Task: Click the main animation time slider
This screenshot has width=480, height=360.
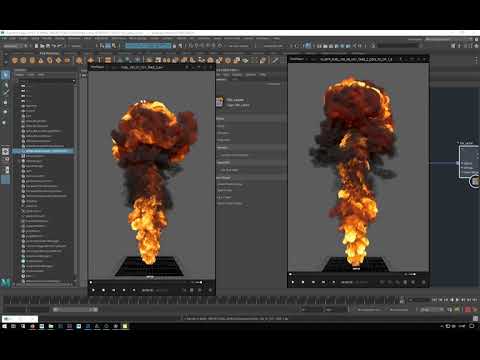Action: click(x=203, y=300)
